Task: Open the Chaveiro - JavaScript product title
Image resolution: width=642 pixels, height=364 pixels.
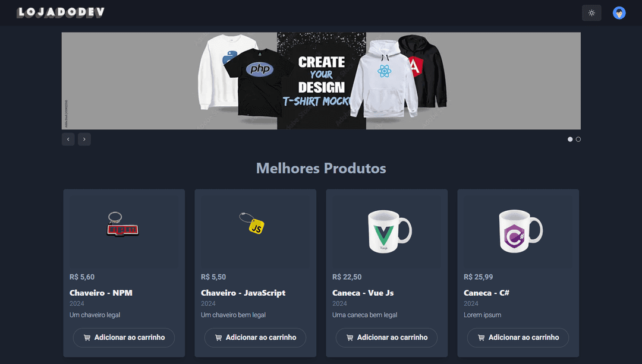Action: pyautogui.click(x=243, y=293)
